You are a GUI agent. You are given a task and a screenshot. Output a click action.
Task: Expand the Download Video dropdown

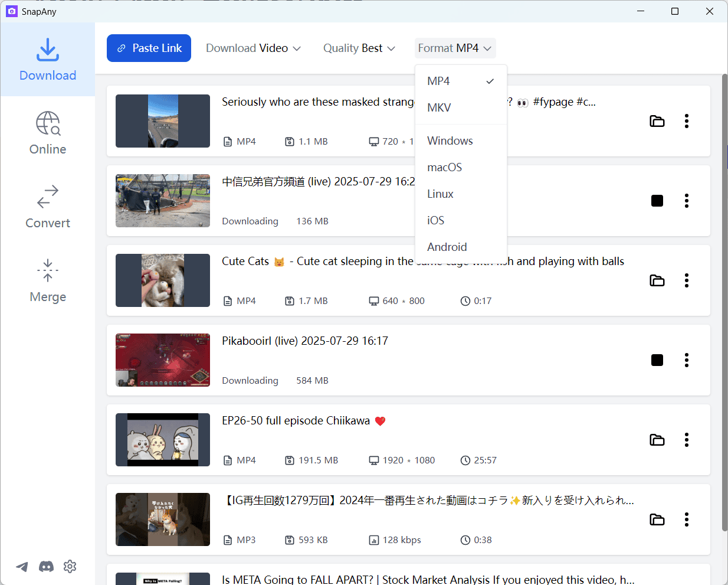click(253, 48)
